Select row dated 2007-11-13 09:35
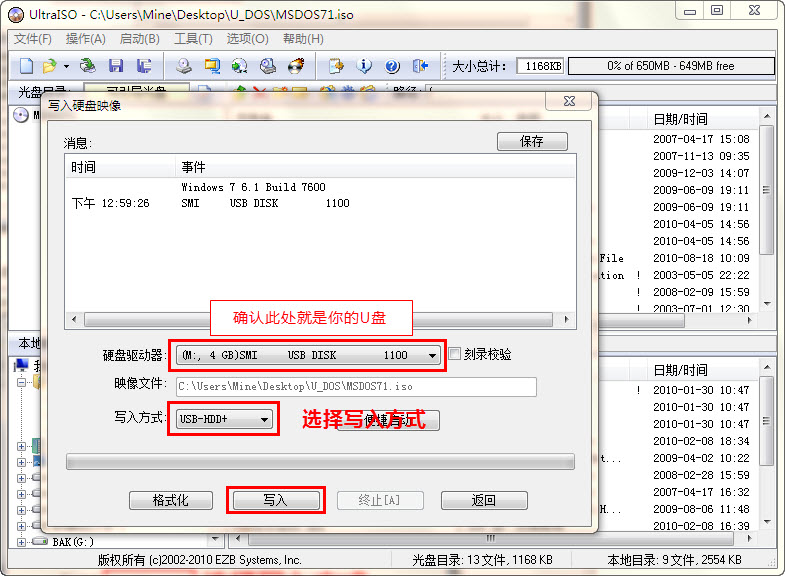This screenshot has width=785, height=576. (x=701, y=156)
